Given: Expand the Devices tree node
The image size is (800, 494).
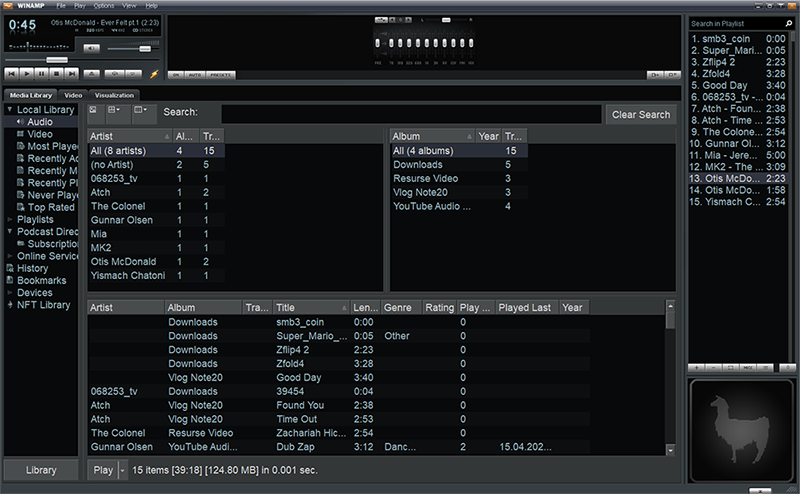Looking at the screenshot, I should (x=10, y=293).
